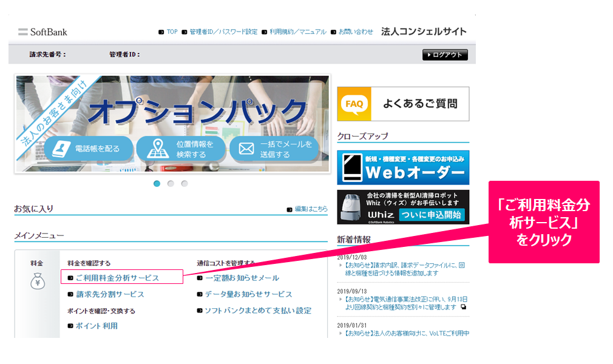Image resolution: width=613 pixels, height=364 pixels.
Task: Click arrow icon beside 管理者ID/パスワード設定
Action: tap(184, 32)
